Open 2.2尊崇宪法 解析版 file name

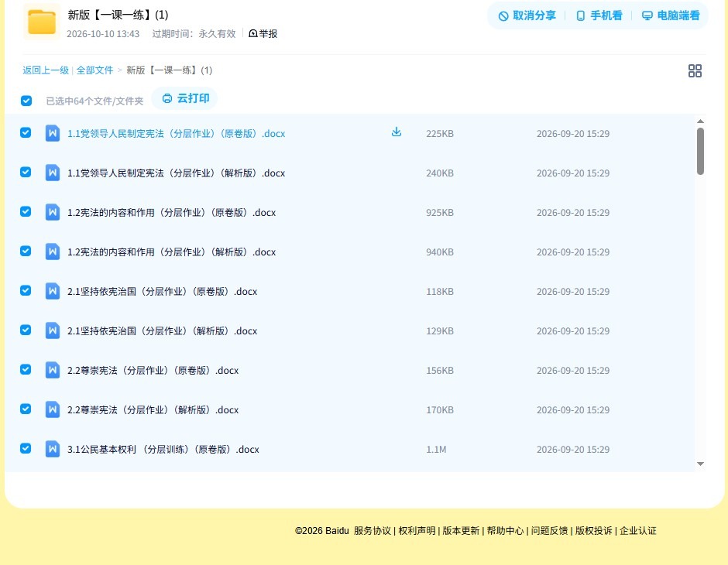click(153, 409)
